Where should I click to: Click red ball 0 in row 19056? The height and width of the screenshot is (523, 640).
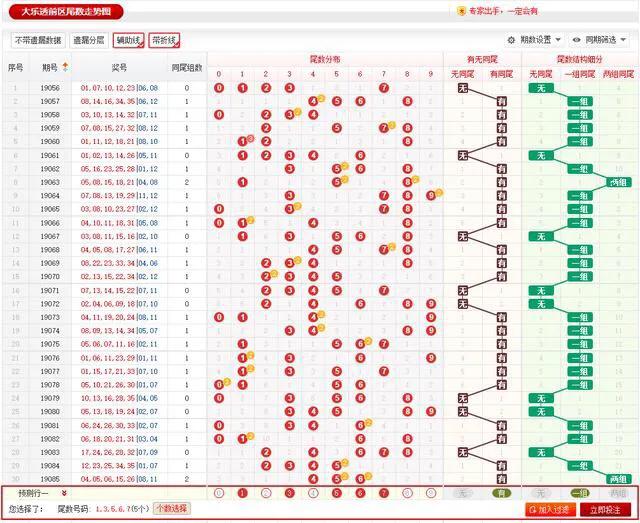(x=219, y=88)
